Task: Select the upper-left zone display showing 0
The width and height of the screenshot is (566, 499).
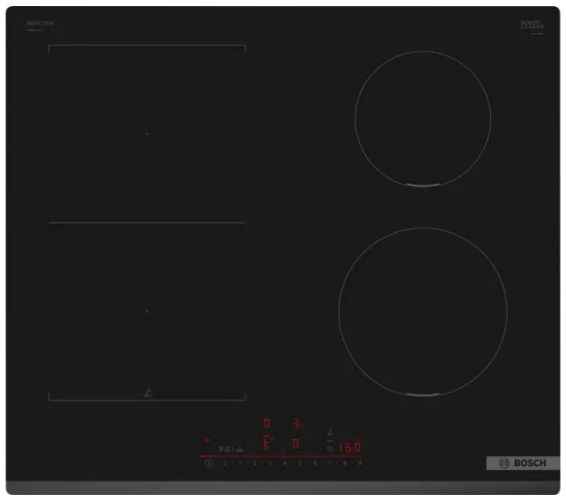Action: click(x=266, y=423)
